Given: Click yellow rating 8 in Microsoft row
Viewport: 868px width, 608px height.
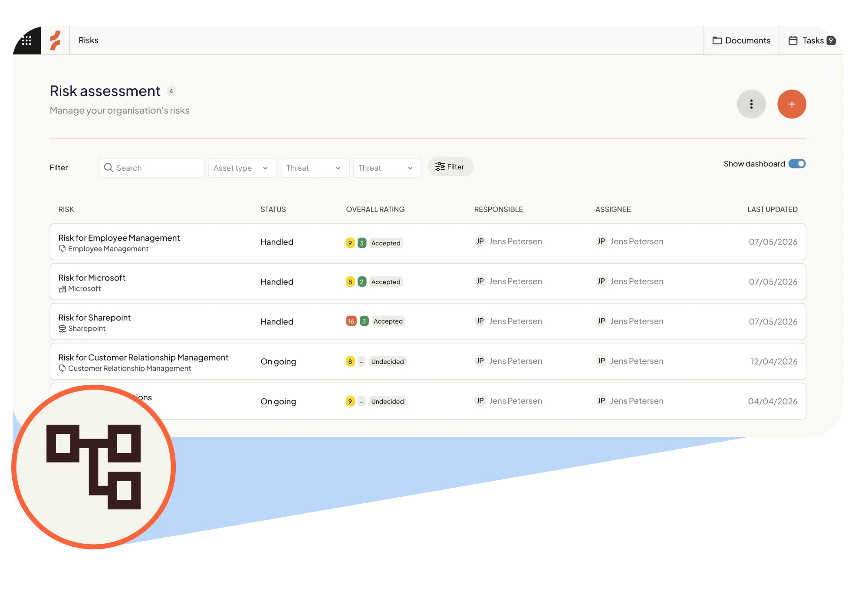Looking at the screenshot, I should click(350, 282).
